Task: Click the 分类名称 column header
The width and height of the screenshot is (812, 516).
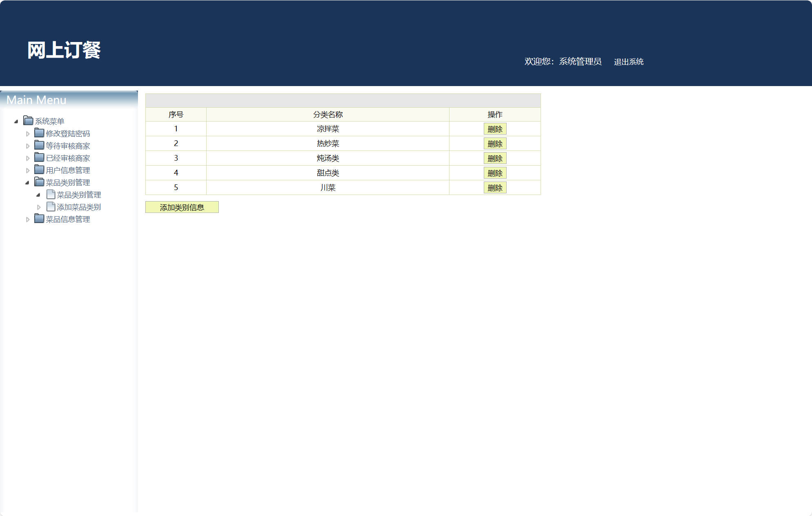Action: click(x=327, y=115)
